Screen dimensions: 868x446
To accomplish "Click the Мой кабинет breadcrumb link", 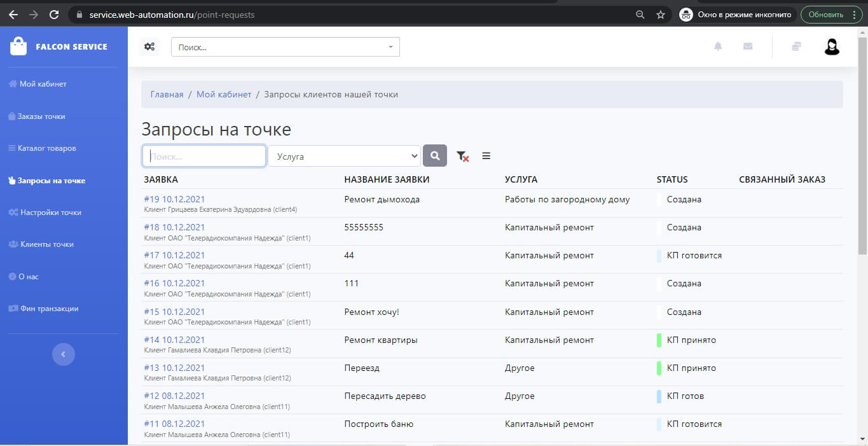I will (x=224, y=94).
